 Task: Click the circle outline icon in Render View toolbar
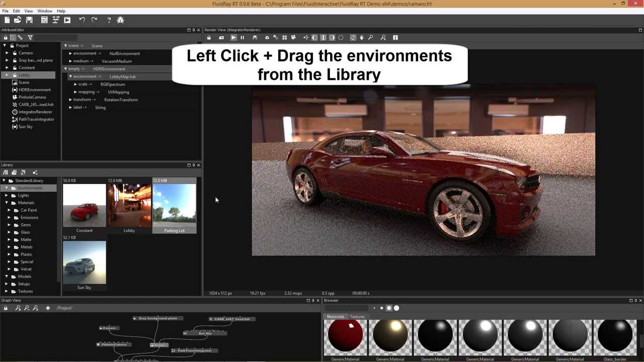tap(341, 37)
